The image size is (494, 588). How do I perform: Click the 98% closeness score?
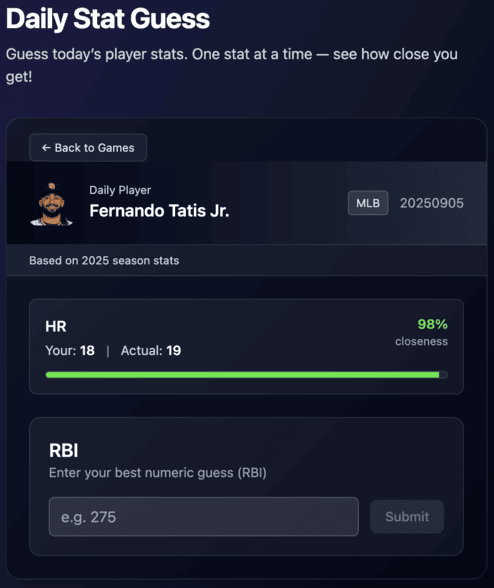[x=432, y=324]
